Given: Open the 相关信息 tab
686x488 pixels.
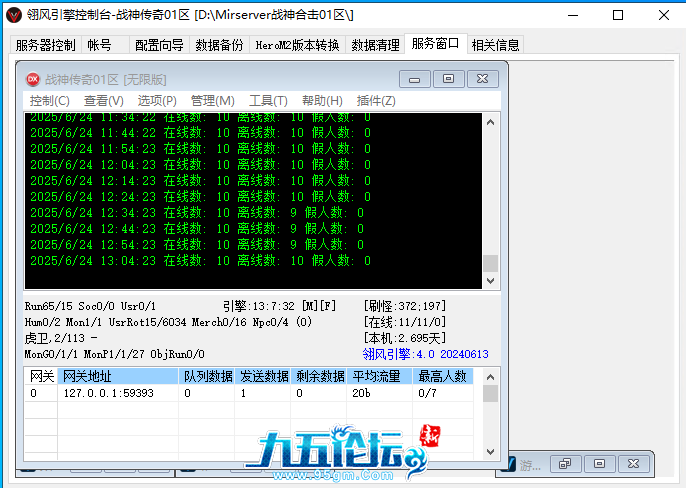Looking at the screenshot, I should click(x=495, y=45).
